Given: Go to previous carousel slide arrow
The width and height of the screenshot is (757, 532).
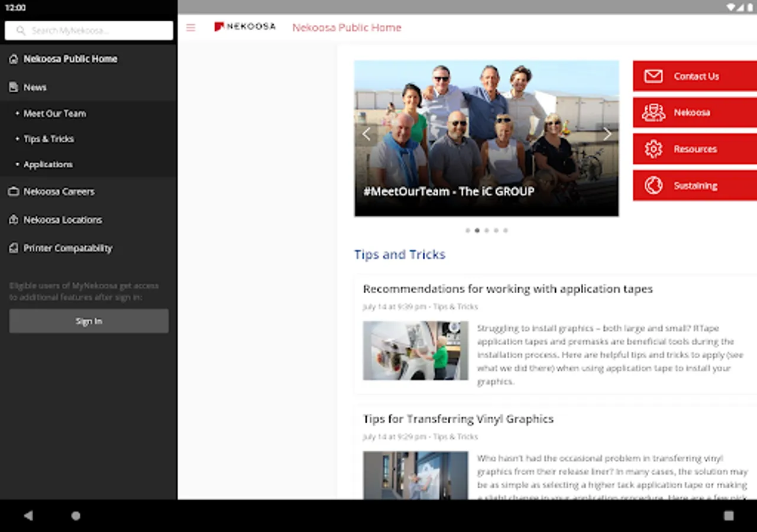Looking at the screenshot, I should tap(367, 134).
